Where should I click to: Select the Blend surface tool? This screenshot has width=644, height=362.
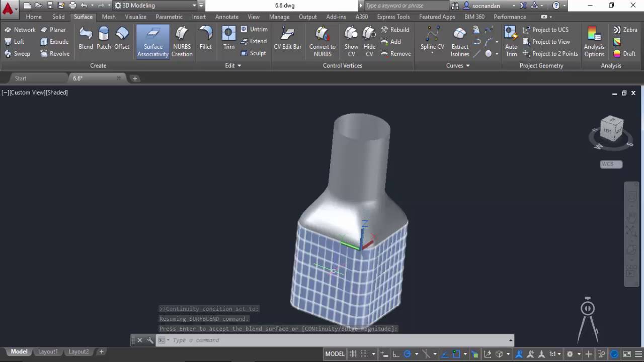coord(86,39)
